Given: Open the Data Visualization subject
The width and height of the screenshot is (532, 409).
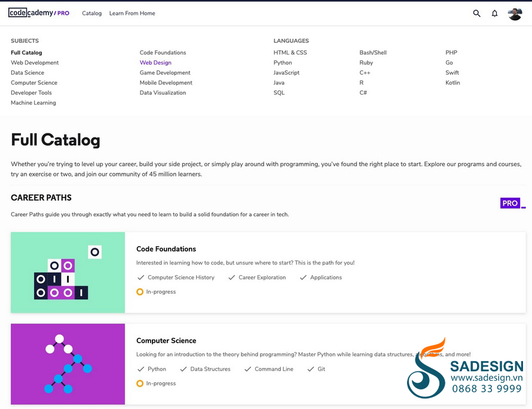Looking at the screenshot, I should click(x=163, y=93).
